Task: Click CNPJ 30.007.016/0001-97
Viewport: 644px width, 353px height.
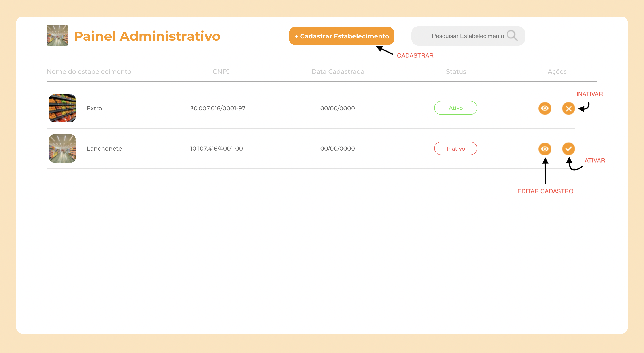Action: [218, 108]
